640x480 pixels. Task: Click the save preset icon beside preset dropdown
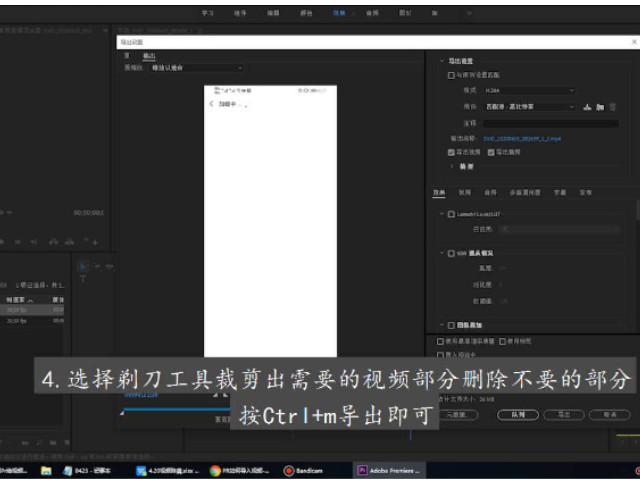tap(587, 107)
